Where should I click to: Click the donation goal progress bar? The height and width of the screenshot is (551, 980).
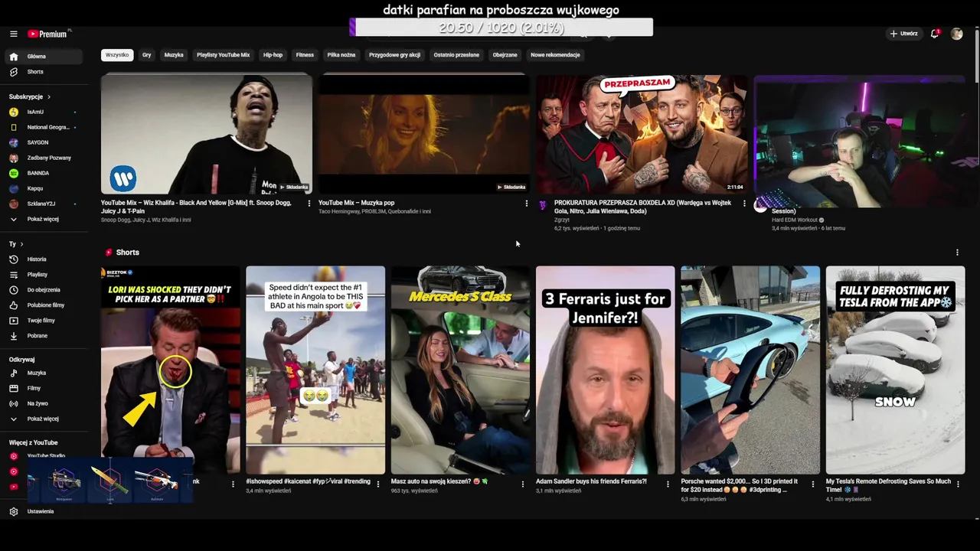[x=501, y=28]
